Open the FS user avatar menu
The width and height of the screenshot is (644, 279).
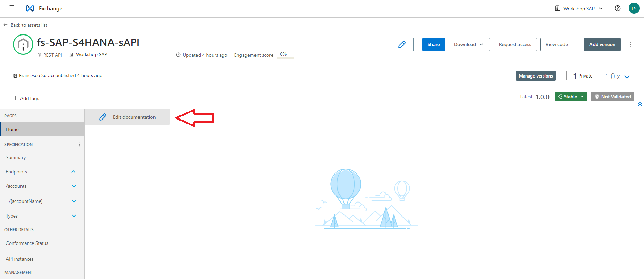[634, 8]
